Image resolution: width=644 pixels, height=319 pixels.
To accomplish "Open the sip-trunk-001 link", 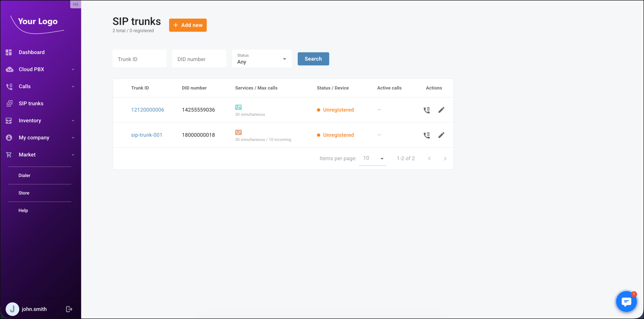I will click(x=146, y=135).
